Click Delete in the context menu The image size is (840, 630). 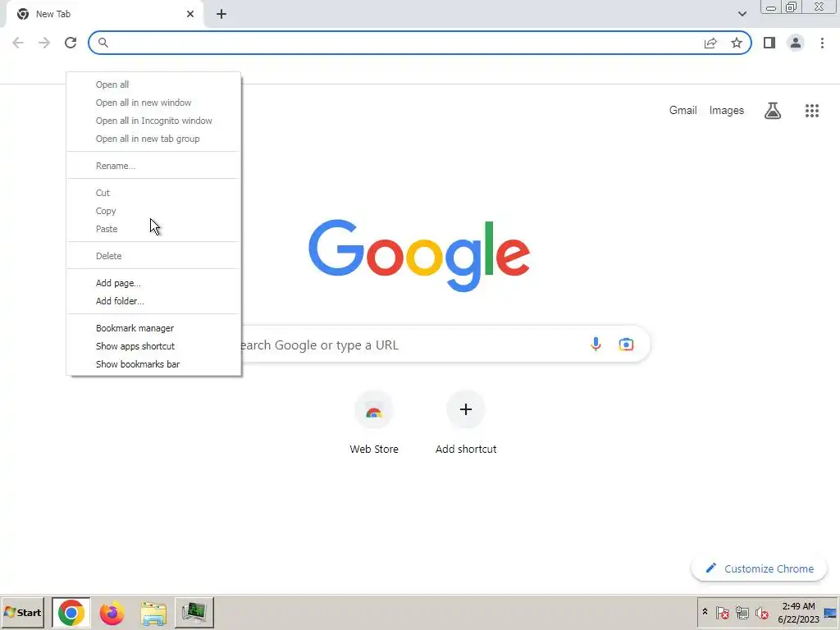153,256
